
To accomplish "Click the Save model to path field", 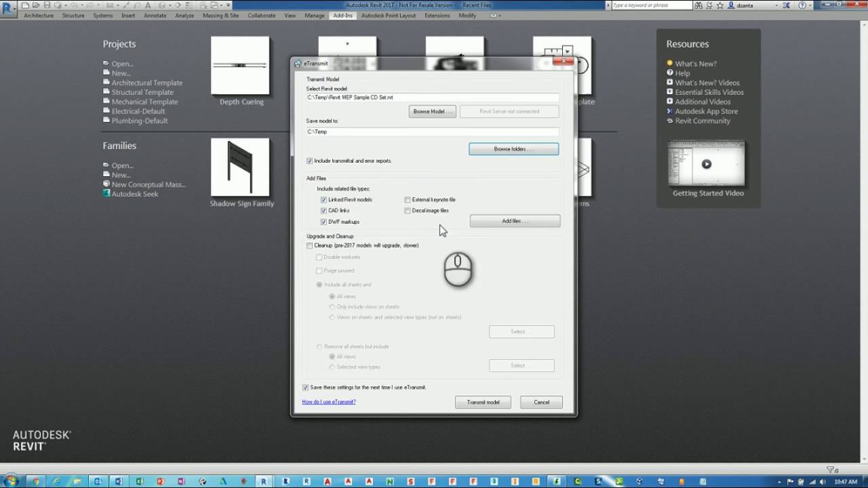I will (x=433, y=131).
